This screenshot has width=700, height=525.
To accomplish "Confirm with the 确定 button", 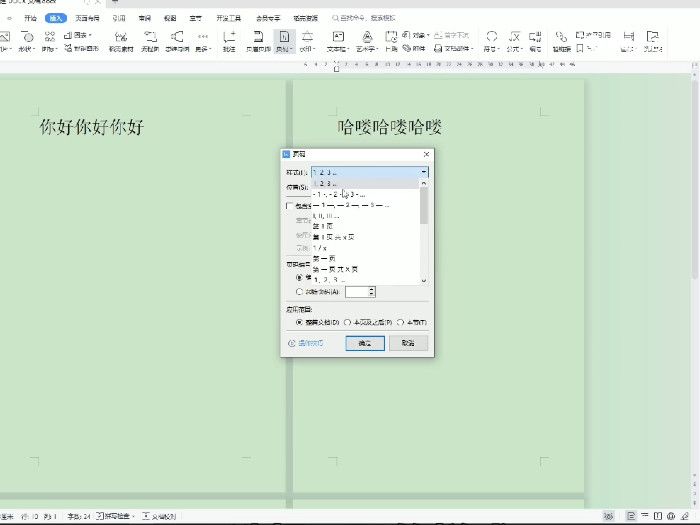I will tap(365, 343).
